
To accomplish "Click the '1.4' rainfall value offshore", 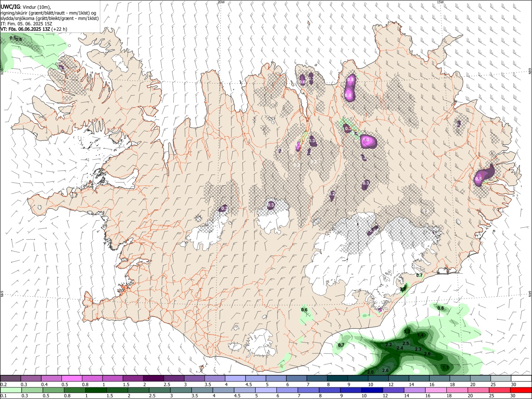I will 421,335.
